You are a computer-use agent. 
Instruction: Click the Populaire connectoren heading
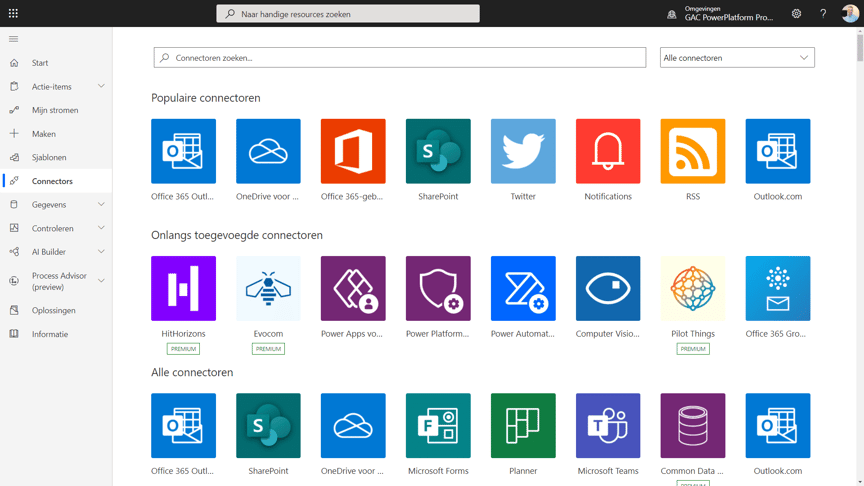click(206, 98)
